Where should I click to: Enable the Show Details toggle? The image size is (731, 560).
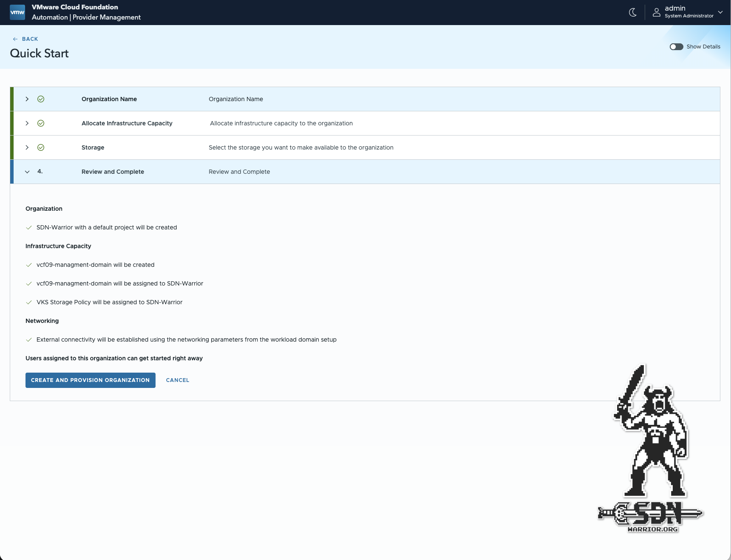click(x=677, y=47)
